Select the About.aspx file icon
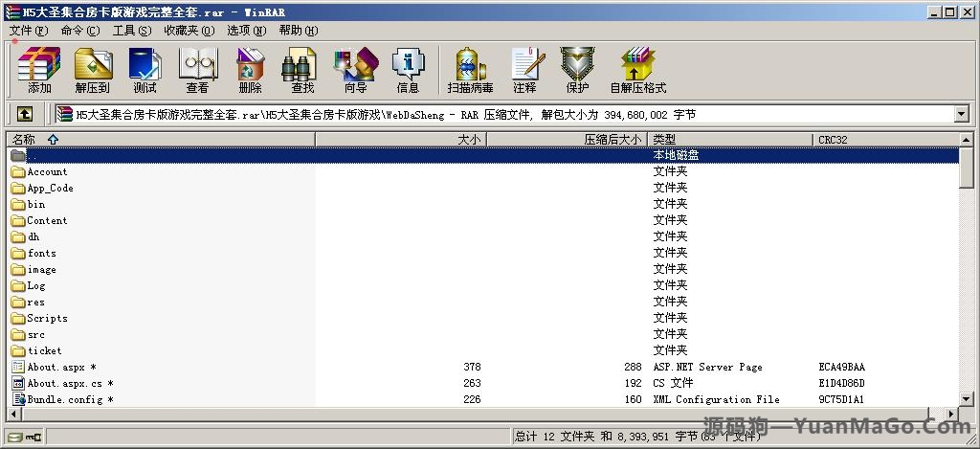The width and height of the screenshot is (980, 449). click(18, 367)
